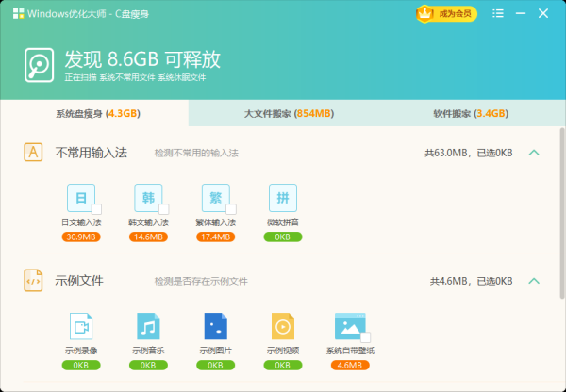Click the 成为会员 membership button
This screenshot has height=392, width=566.
(433, 14)
